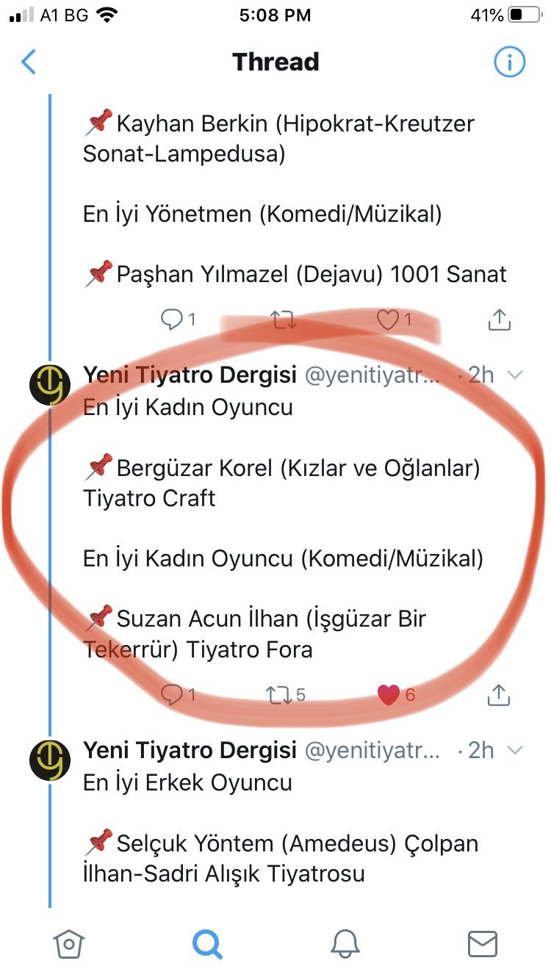Go to the Home tab

pos(69,943)
